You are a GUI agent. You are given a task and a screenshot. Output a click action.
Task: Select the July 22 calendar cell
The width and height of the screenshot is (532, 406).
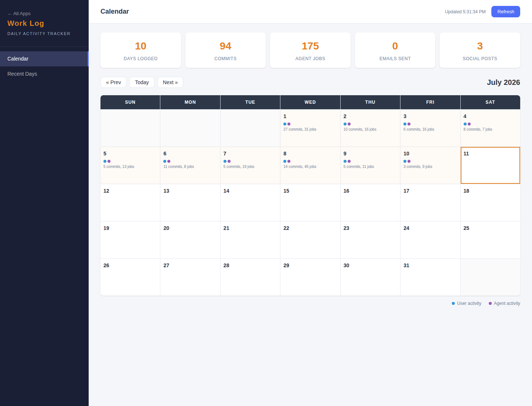click(x=310, y=240)
